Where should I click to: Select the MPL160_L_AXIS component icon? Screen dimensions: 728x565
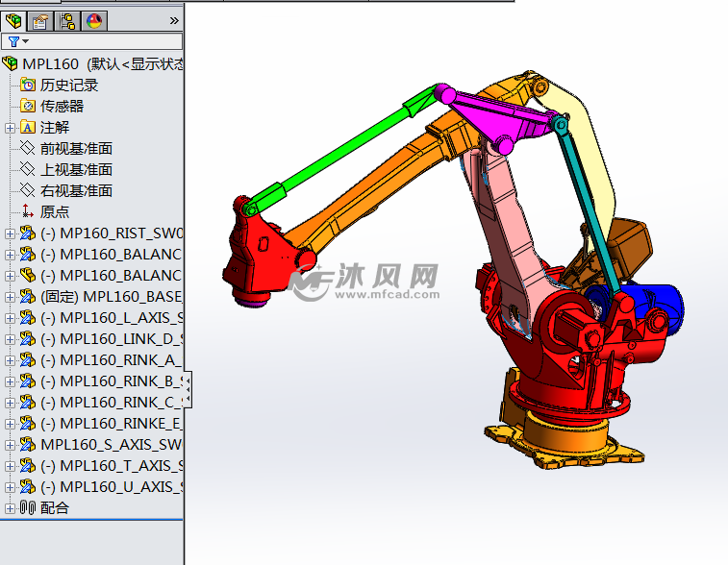[28, 318]
